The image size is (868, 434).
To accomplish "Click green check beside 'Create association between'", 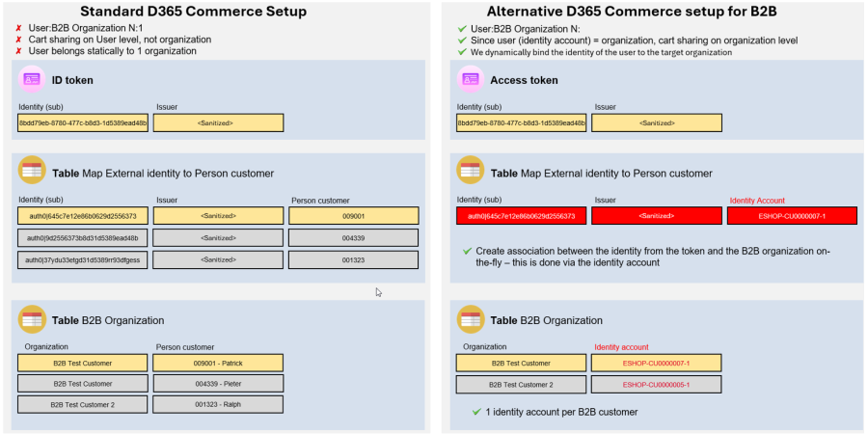I will pyautogui.click(x=467, y=251).
